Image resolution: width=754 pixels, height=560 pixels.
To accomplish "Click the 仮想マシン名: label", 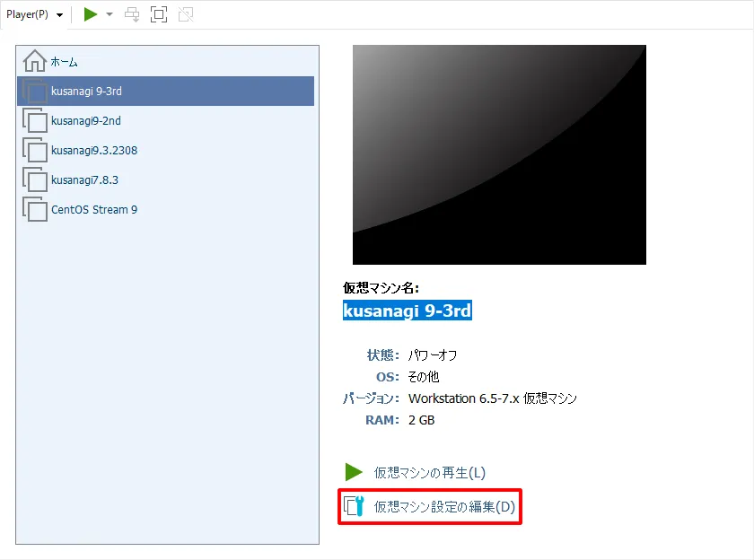I will 381,288.
